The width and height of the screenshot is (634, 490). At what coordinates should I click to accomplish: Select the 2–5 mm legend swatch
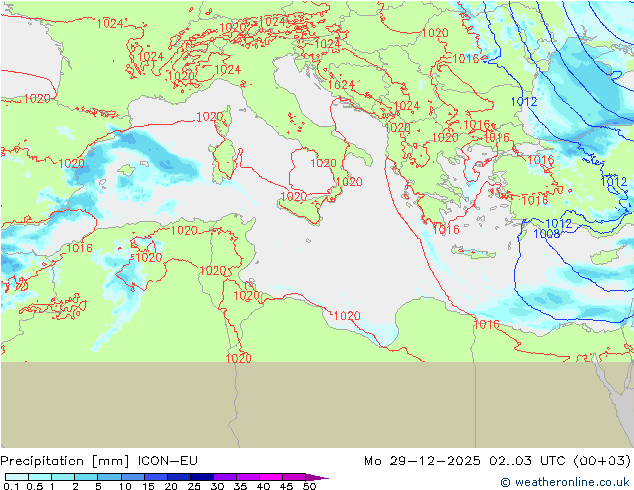coord(86,477)
